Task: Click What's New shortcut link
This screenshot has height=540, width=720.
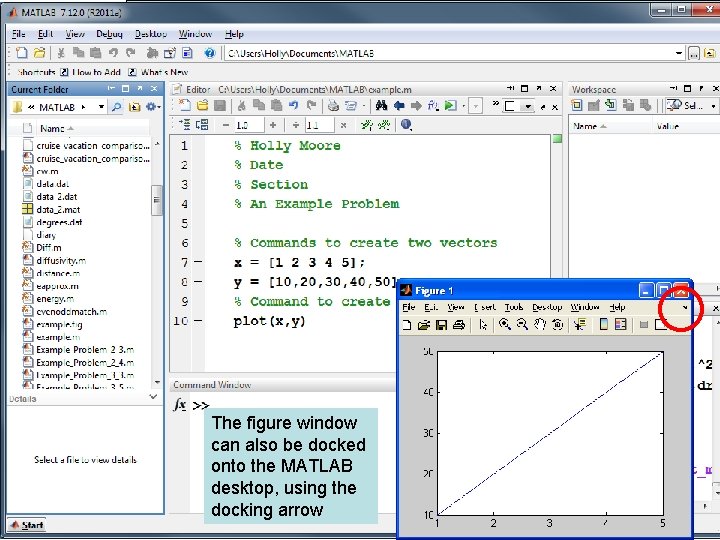Action: [159, 72]
